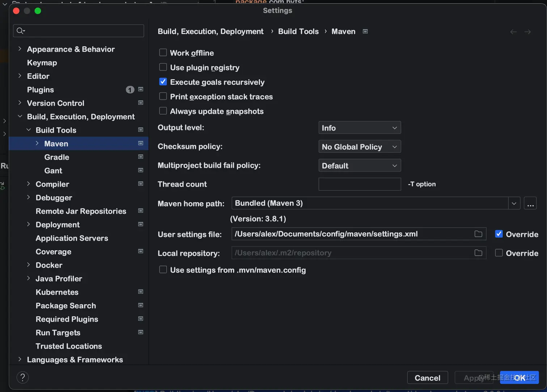Click project-level icon on Remote Jar Repositories row
547x392 pixels.
141,211
